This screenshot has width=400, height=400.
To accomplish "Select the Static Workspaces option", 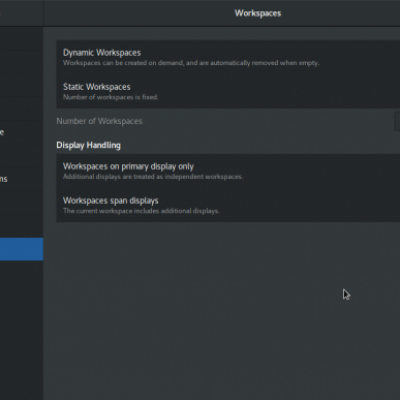I will (228, 91).
